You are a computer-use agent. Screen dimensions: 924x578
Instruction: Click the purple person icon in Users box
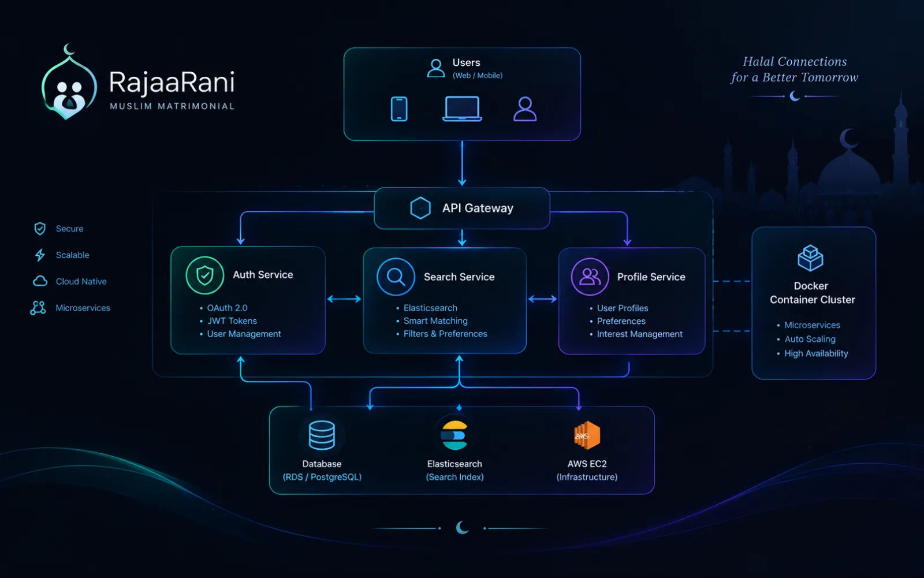coord(525,109)
